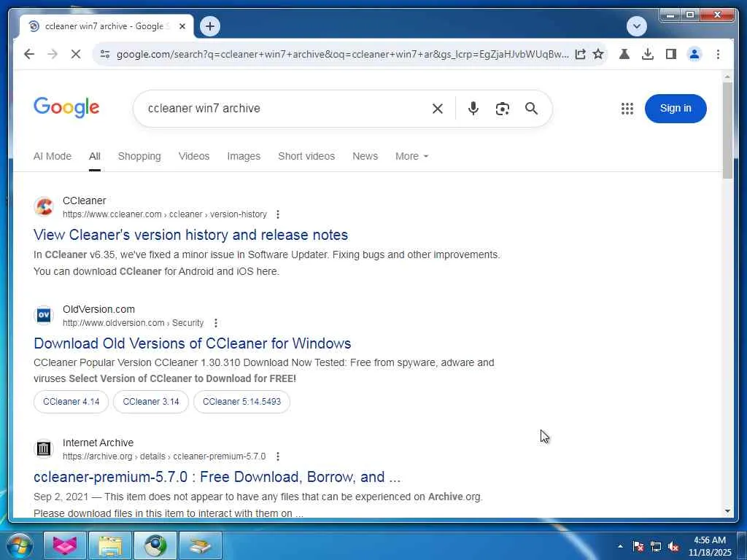The image size is (747, 560).
Task: Open the downloads tray
Action: point(648,54)
